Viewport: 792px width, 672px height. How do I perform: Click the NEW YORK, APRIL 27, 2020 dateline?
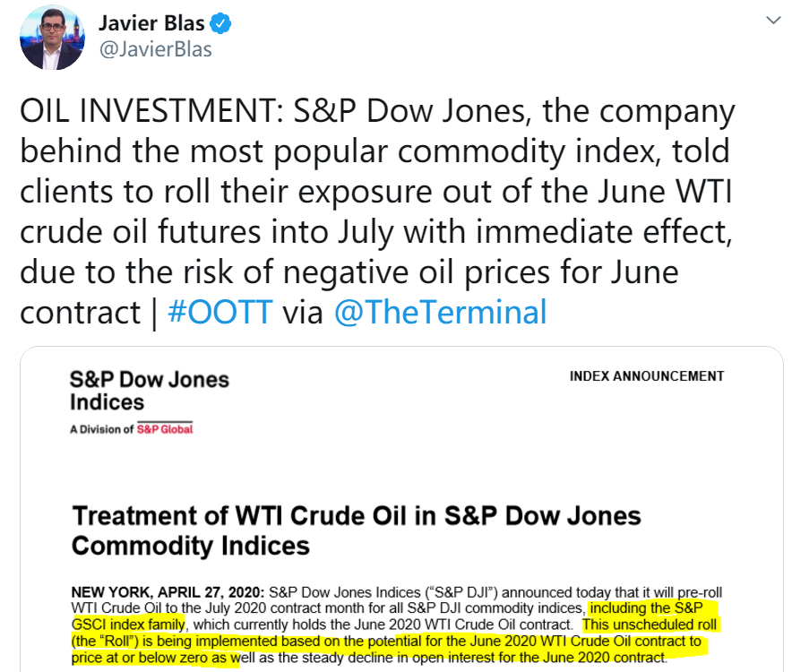click(168, 591)
